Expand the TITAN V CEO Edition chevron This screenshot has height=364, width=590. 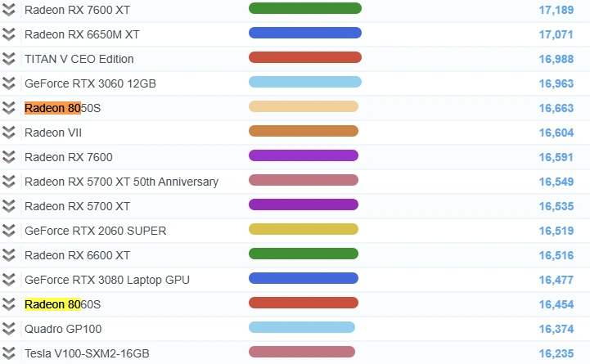point(9,59)
